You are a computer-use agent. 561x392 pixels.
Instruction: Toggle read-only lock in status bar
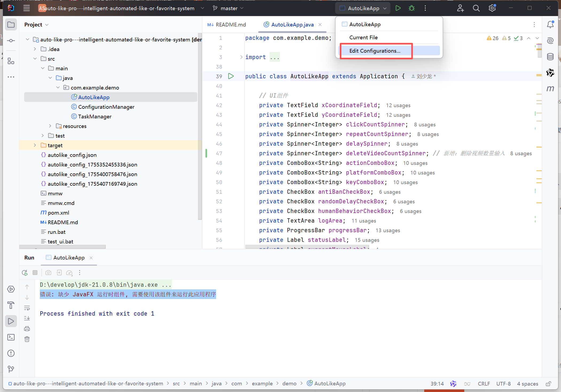pyautogui.click(x=548, y=384)
